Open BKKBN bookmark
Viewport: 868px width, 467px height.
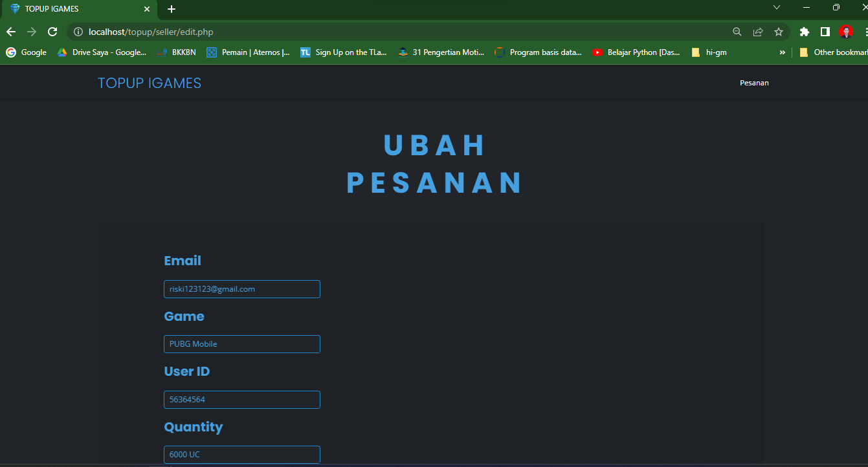click(176, 52)
